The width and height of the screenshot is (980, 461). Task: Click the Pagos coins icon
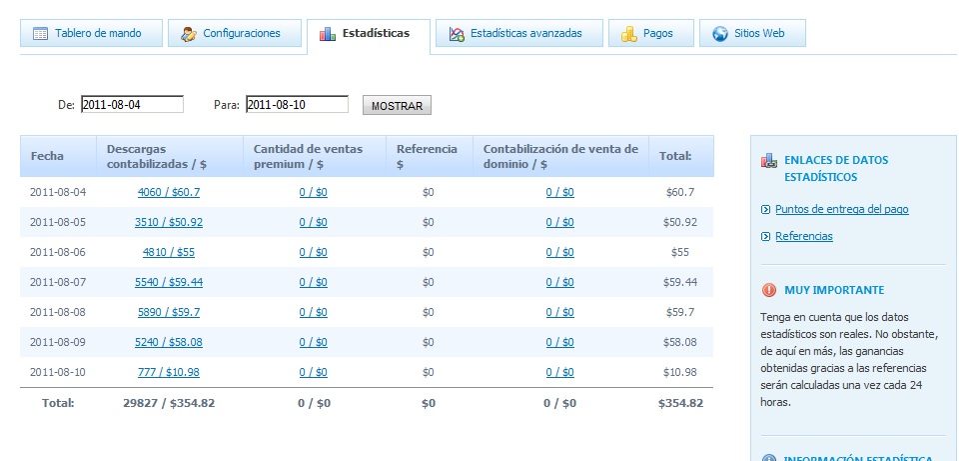point(628,34)
